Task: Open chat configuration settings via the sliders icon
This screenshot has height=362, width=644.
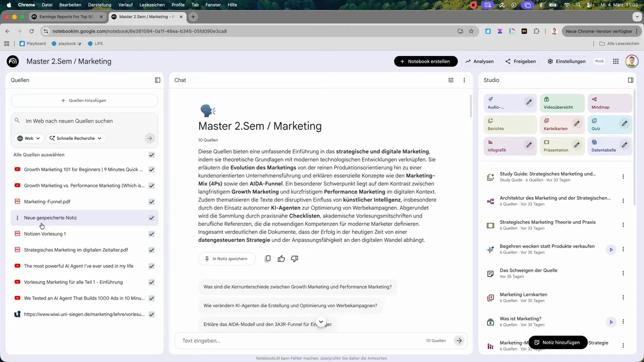Action: [451, 80]
